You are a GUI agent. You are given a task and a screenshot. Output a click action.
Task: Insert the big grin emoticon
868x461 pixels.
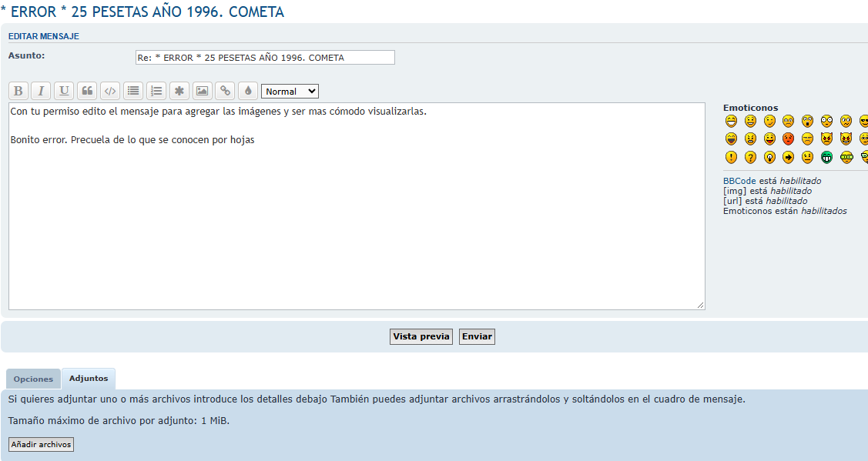(731, 121)
